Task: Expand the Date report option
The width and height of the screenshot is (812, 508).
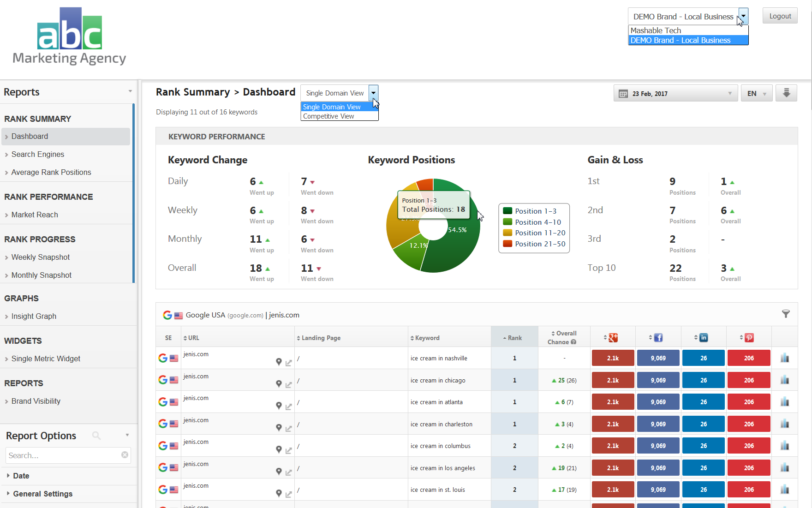Action: pos(21,476)
